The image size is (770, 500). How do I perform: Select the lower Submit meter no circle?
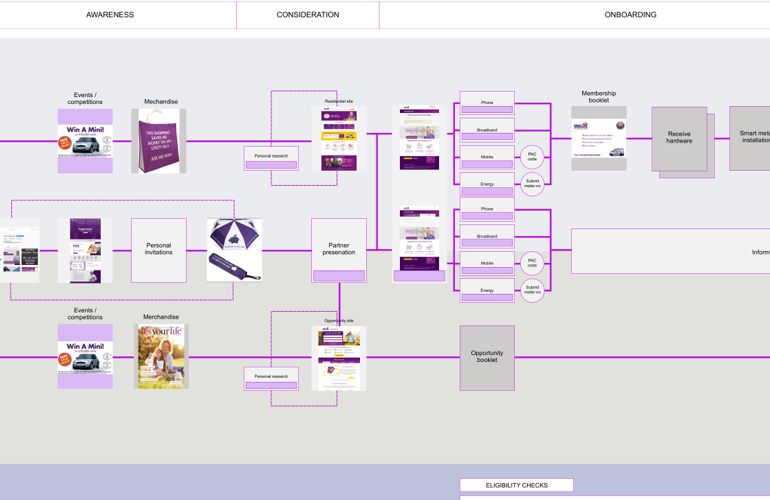[532, 291]
